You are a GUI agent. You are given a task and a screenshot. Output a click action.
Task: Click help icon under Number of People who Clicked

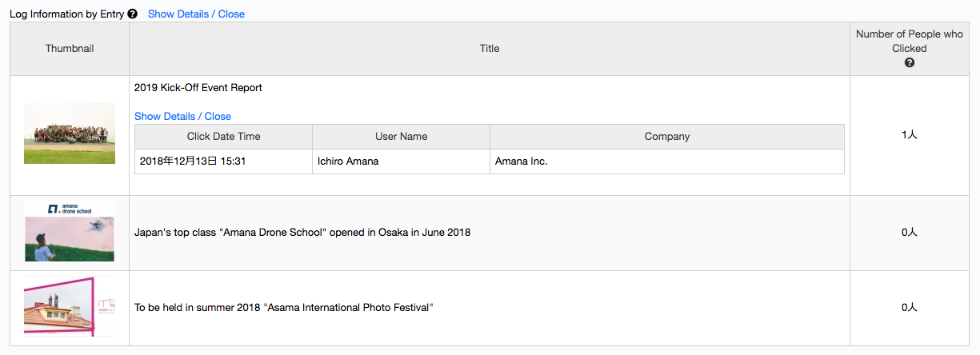(910, 62)
